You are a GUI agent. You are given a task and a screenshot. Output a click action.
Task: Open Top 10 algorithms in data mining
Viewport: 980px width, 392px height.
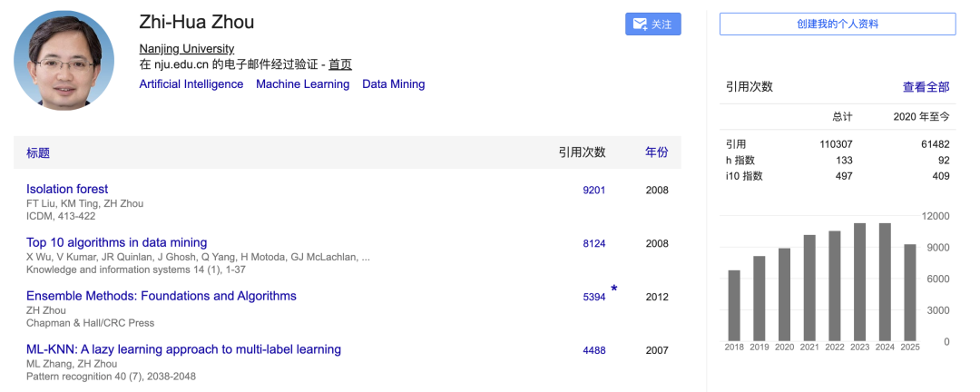click(x=116, y=242)
